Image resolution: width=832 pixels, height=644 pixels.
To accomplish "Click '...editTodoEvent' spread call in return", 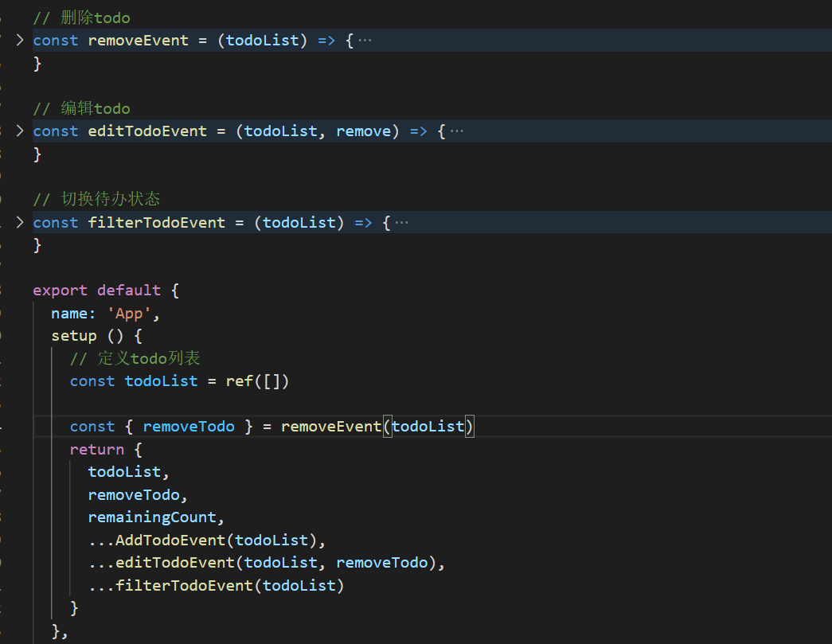I will tap(162, 563).
